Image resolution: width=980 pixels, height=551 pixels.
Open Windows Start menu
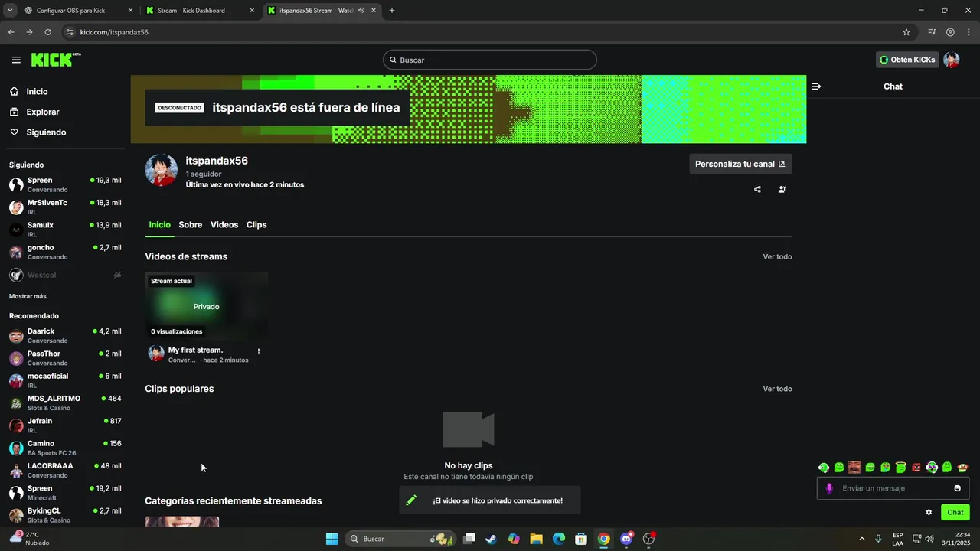click(332, 539)
